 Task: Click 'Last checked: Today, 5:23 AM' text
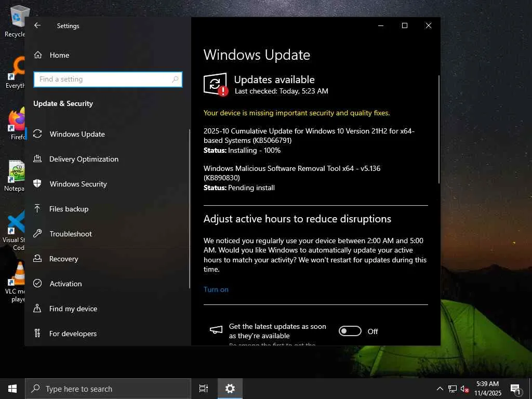pos(281,91)
